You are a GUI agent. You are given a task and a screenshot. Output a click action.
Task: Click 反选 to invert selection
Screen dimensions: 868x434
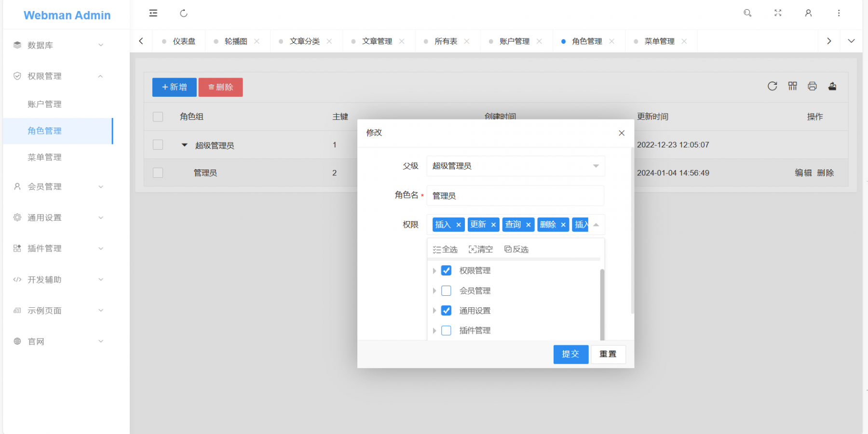point(516,249)
